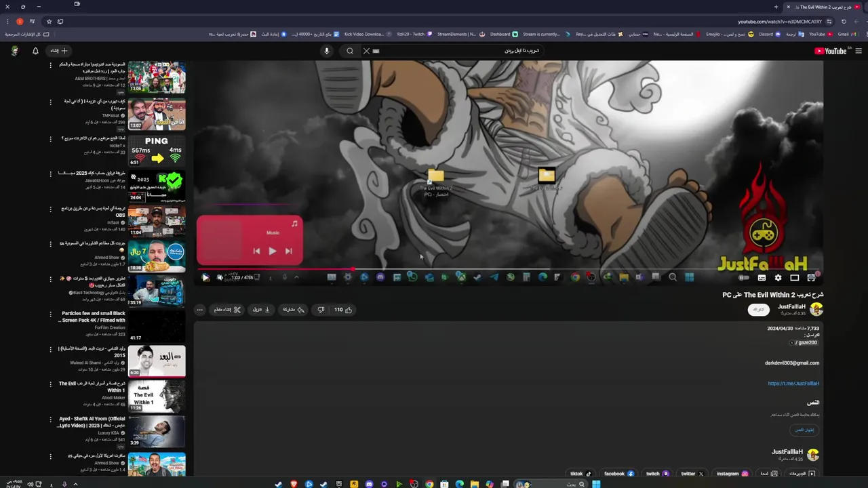Switch to theater mode

(795, 278)
